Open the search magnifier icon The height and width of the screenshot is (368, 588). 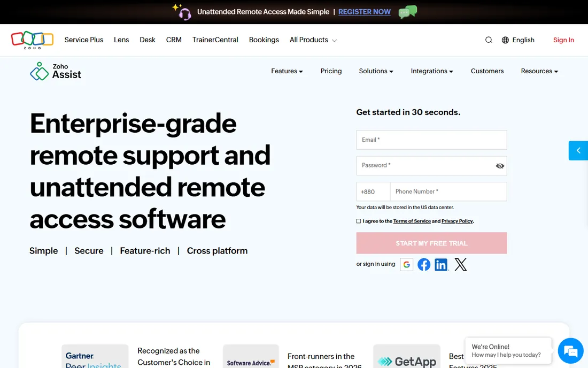tap(488, 40)
